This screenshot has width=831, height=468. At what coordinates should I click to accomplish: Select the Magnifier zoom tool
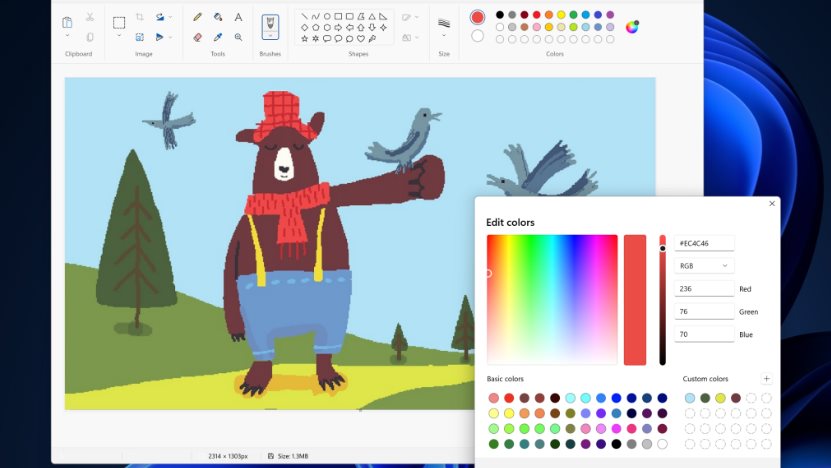(x=238, y=37)
